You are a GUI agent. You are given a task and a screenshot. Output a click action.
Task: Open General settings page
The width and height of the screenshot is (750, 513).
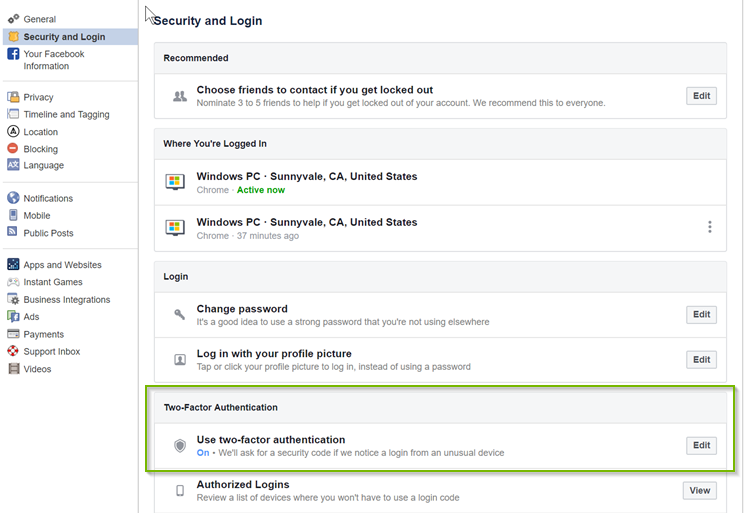[40, 19]
